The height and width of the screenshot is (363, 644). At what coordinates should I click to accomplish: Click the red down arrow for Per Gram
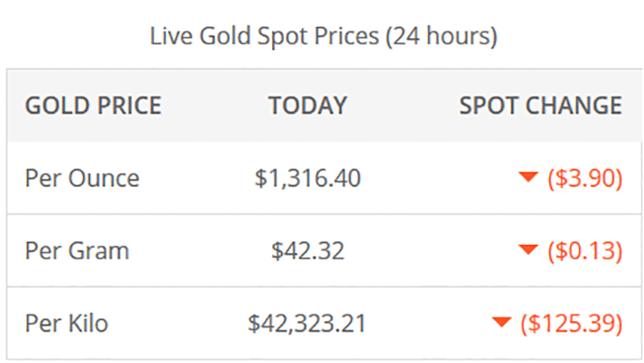528,250
